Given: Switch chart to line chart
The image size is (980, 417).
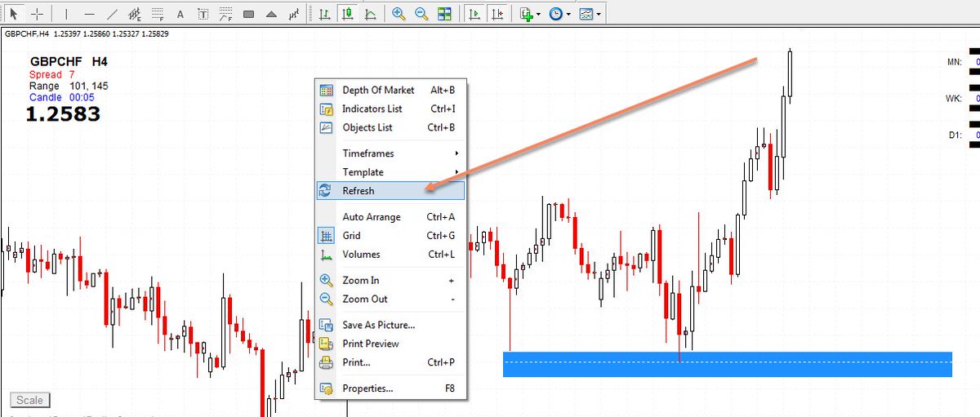Looking at the screenshot, I should coord(371,14).
